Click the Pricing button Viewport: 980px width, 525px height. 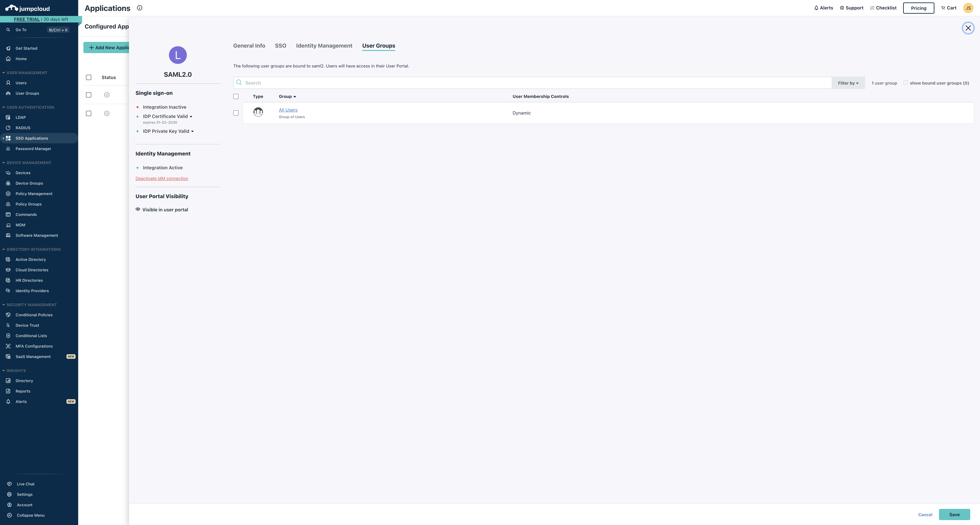(x=918, y=8)
